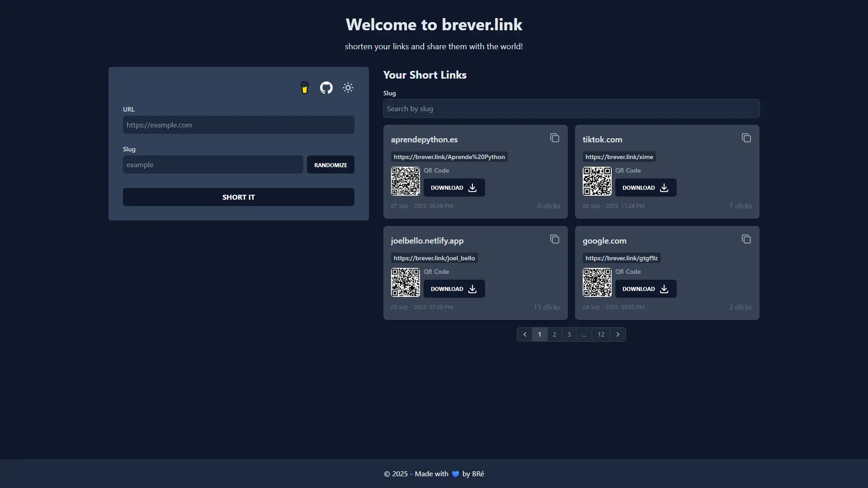Click the aprendepython.es QR code thumbnail

pos(405,181)
